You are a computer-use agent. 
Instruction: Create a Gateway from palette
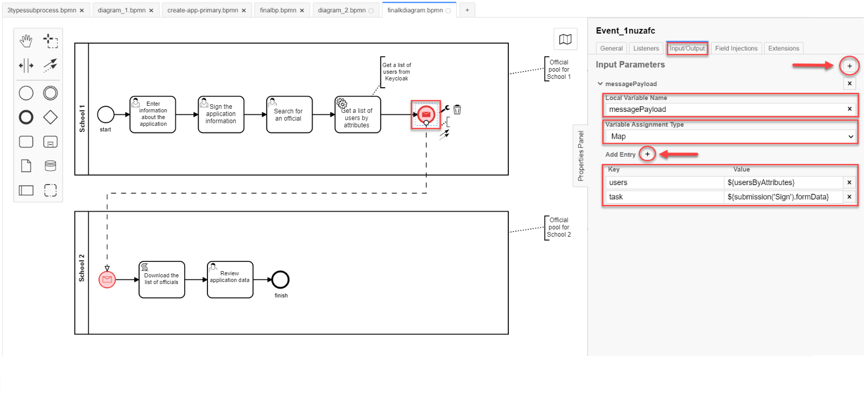51,118
